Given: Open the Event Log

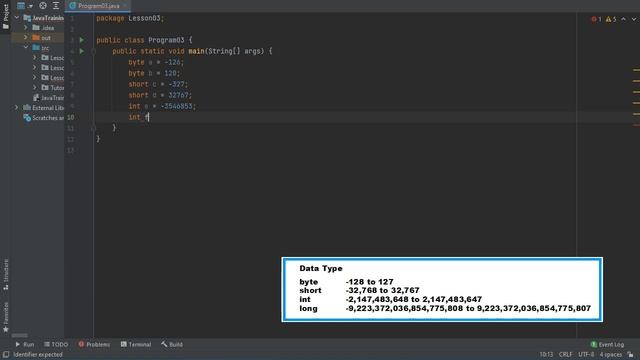Looking at the screenshot, I should tap(607, 344).
